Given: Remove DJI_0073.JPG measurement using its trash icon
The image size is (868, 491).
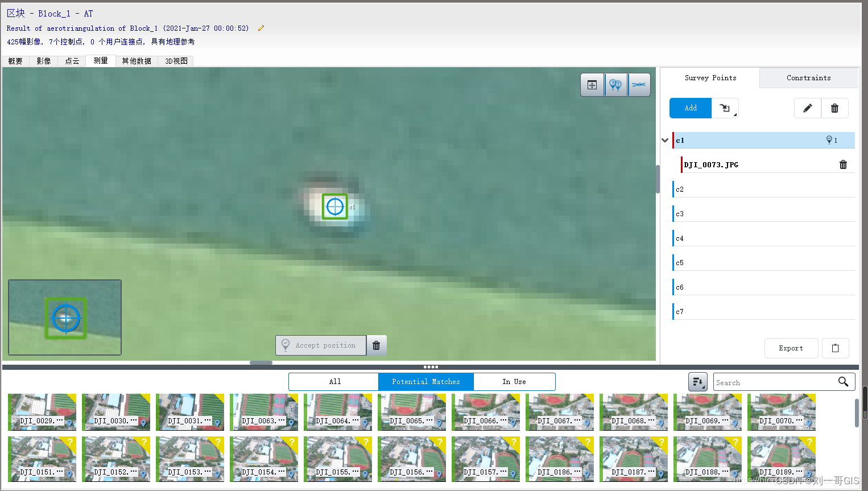Looking at the screenshot, I should [x=843, y=165].
